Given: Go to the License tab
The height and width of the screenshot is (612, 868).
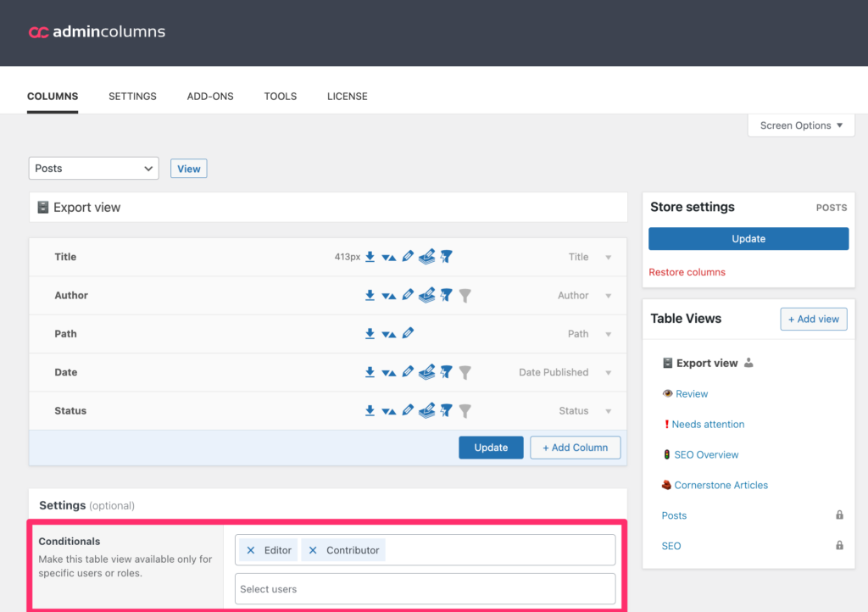Looking at the screenshot, I should (347, 97).
